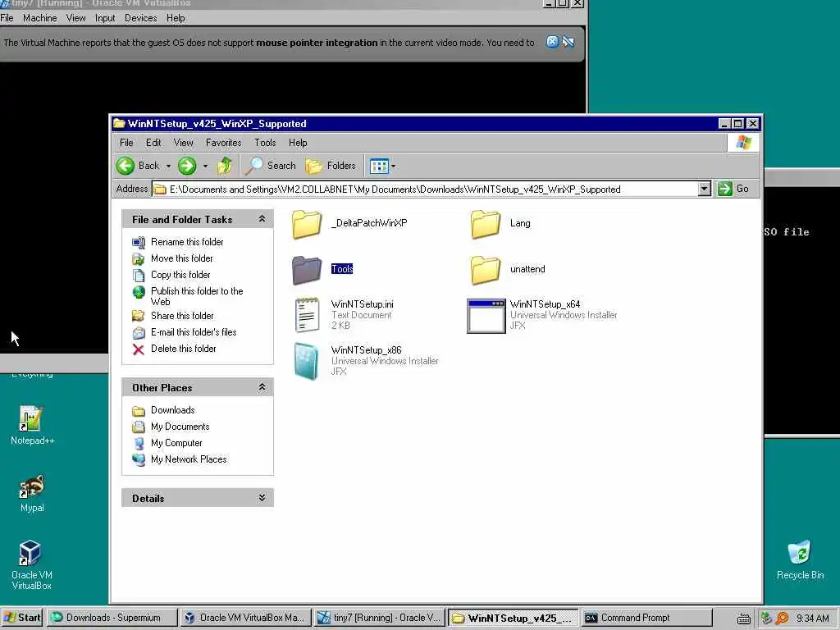Screen dimensions: 840x630
Task: Click the WinNTSetup_v425 taskbar button
Action: tap(514, 618)
